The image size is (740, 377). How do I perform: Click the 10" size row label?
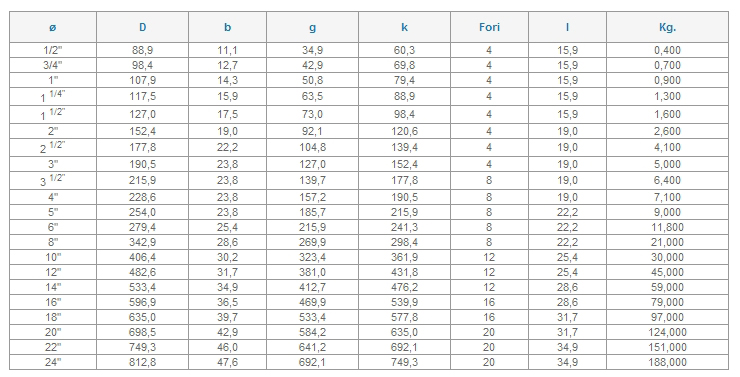point(53,258)
